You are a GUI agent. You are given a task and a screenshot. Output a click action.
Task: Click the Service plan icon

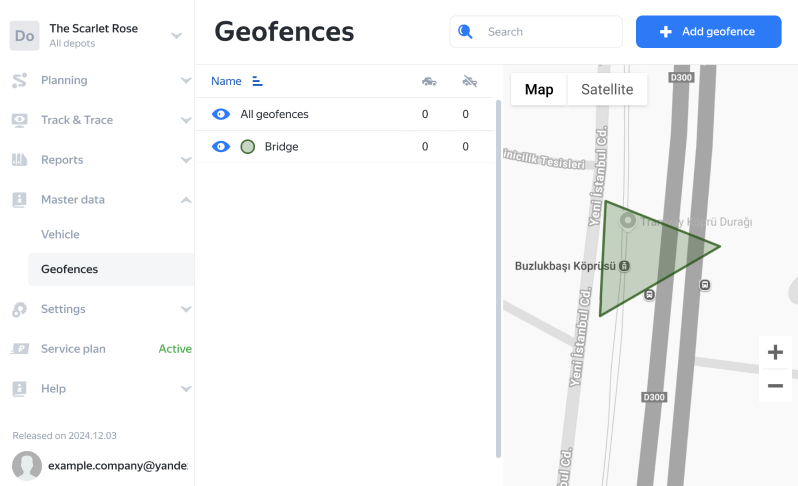coord(19,349)
